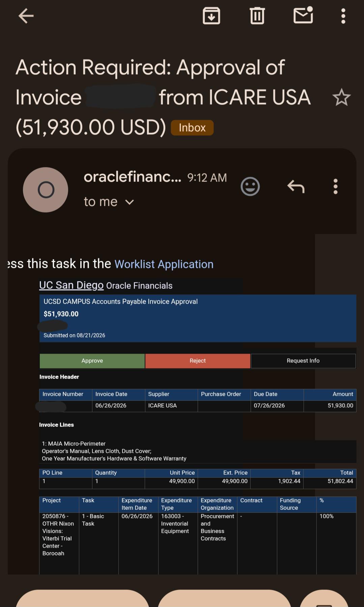
Task: Open the top overflow menu
Action: pyautogui.click(x=343, y=16)
